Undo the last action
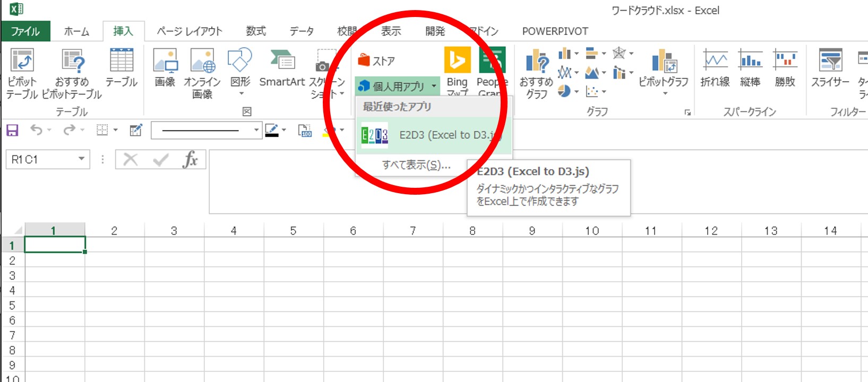868x382 pixels. tap(36, 130)
